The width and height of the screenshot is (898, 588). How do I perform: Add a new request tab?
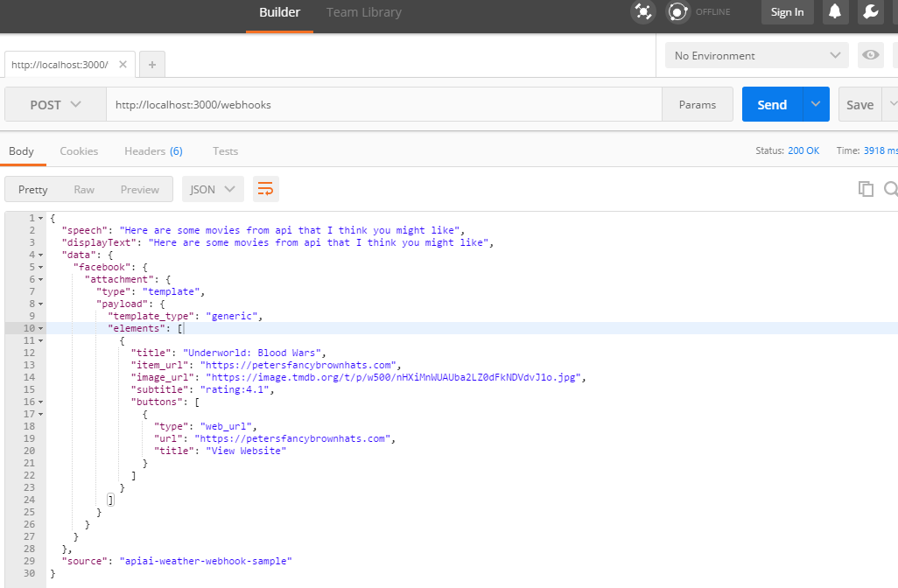(x=152, y=65)
